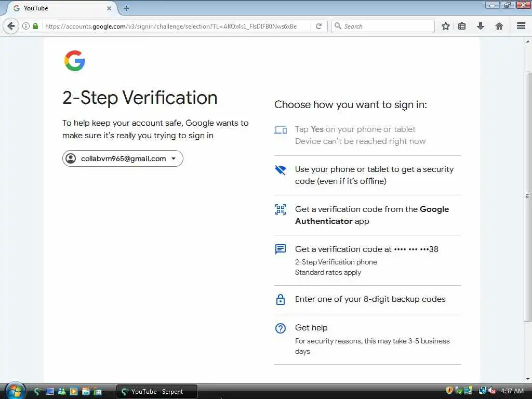532x399 pixels.
Task: Open the Get help option
Action: click(x=368, y=339)
